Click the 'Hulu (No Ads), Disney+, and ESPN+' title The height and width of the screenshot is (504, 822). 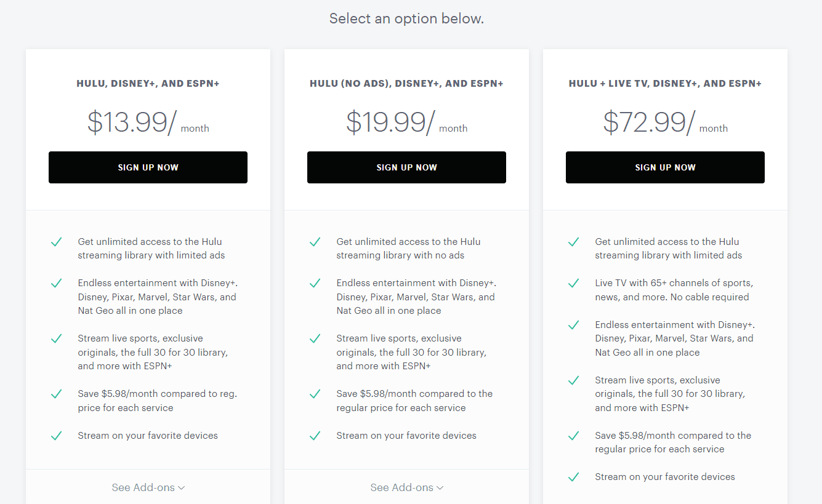coord(406,84)
